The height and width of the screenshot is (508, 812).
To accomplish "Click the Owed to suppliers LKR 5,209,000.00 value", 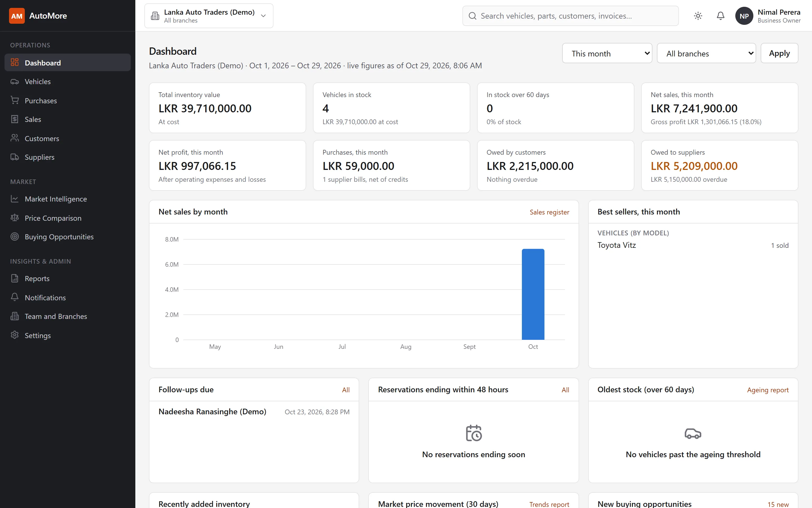I will click(x=694, y=166).
